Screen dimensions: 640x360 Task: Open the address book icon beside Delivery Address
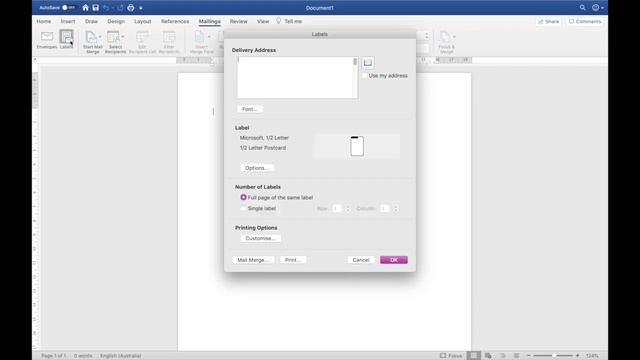(x=368, y=62)
